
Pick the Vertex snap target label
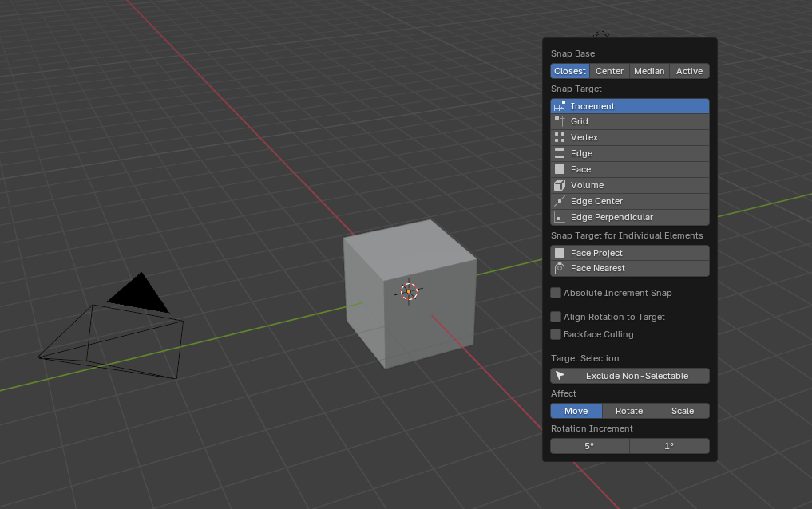[x=584, y=137]
